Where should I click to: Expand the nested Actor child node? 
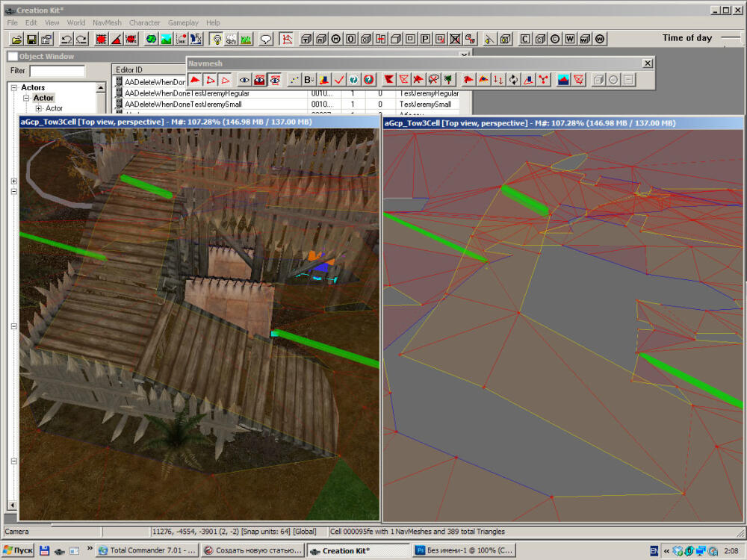[39, 108]
